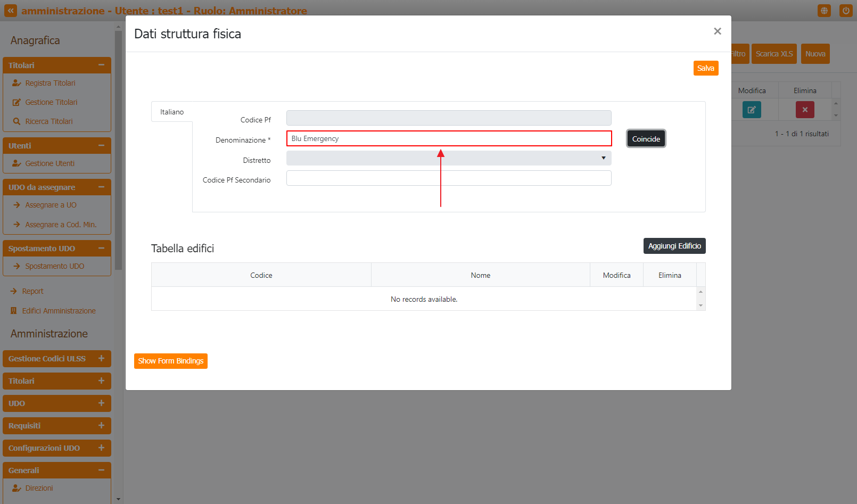This screenshot has height=504, width=857.
Task: Close the Dati struttura fisica dialog
Action: click(717, 31)
